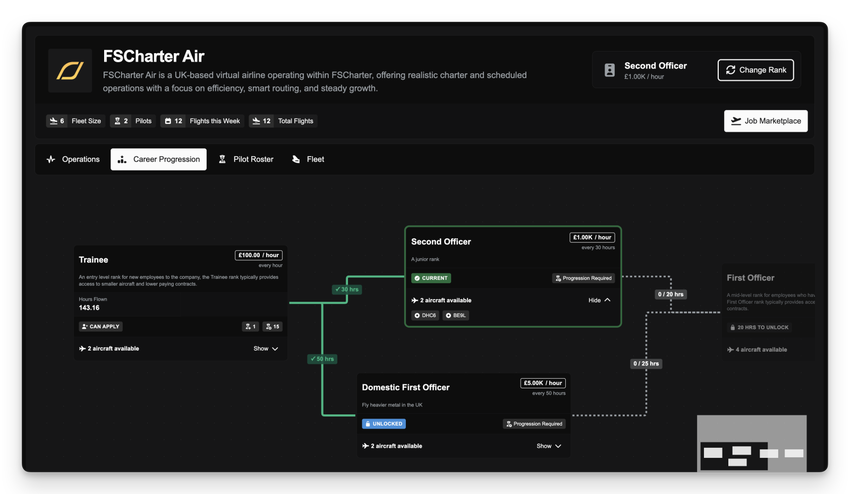Click the Flights this Week calendar icon

pyautogui.click(x=167, y=121)
